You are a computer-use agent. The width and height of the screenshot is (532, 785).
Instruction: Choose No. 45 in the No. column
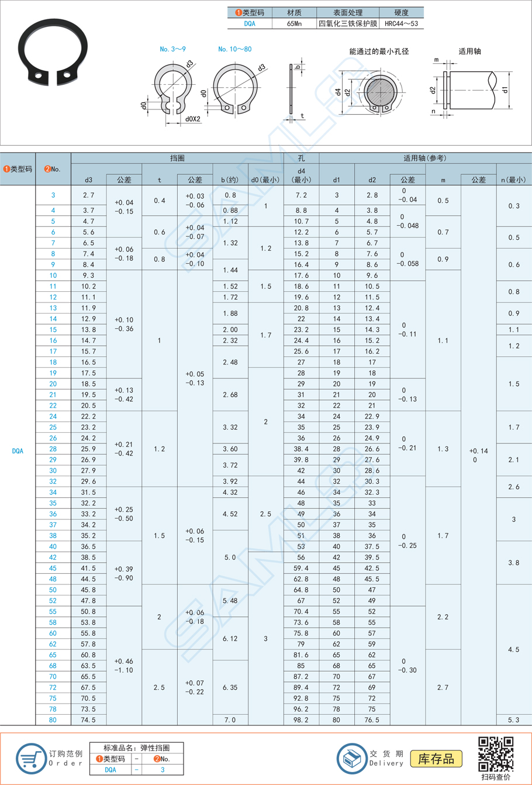click(53, 568)
